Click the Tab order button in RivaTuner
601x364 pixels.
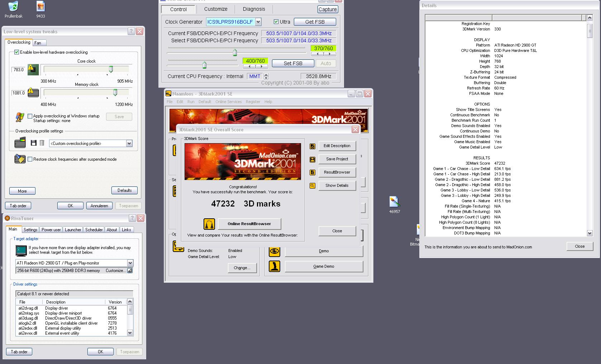[x=19, y=352]
